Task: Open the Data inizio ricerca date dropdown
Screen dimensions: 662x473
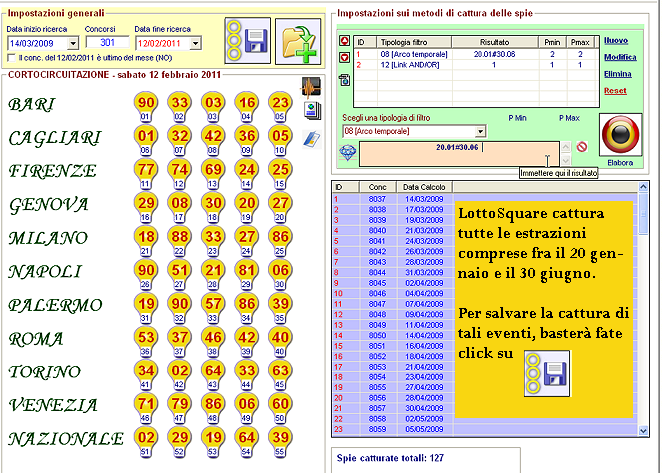Action: pyautogui.click(x=72, y=44)
